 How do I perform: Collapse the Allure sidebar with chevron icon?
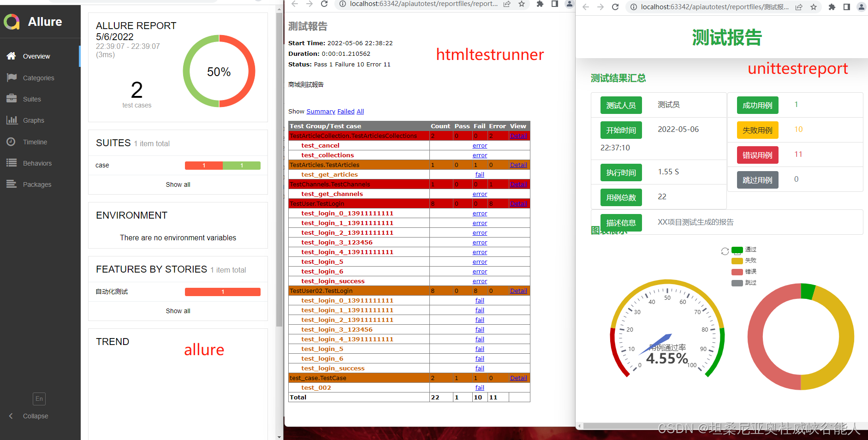coord(11,416)
